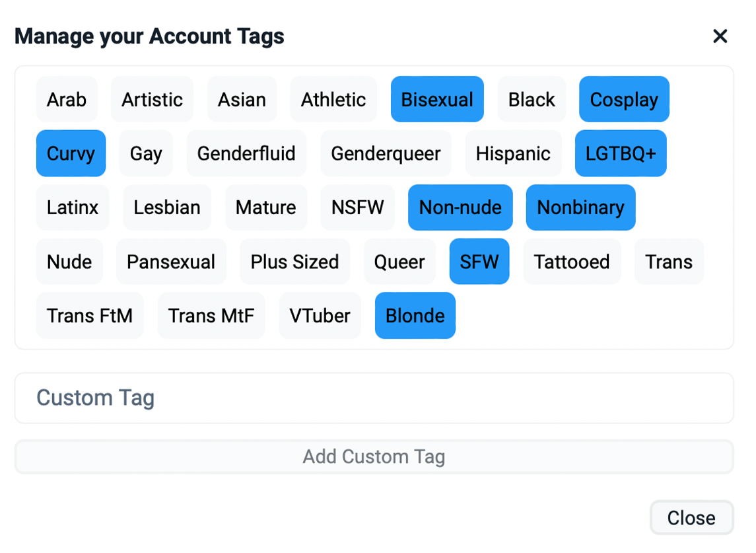Click the Close button
Image resolution: width=756 pixels, height=553 pixels.
pyautogui.click(x=691, y=517)
